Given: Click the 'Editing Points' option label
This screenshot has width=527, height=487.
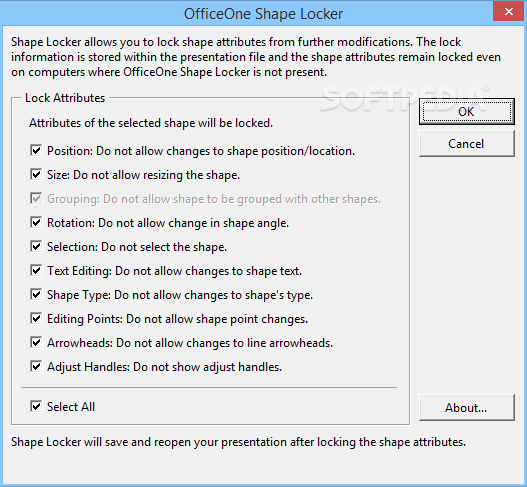Looking at the screenshot, I should [x=177, y=319].
